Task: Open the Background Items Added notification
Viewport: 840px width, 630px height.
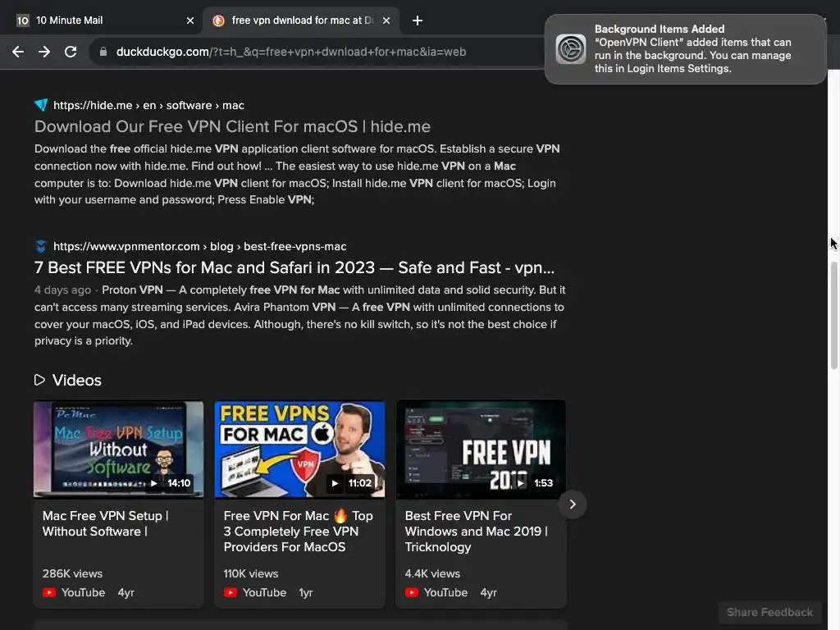Action: tap(685, 48)
